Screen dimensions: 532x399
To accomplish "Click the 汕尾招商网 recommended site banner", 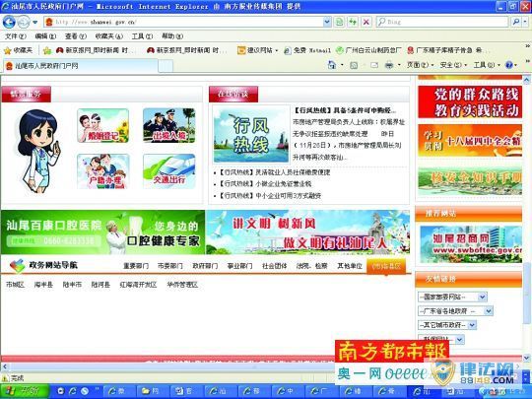I will [x=471, y=244].
